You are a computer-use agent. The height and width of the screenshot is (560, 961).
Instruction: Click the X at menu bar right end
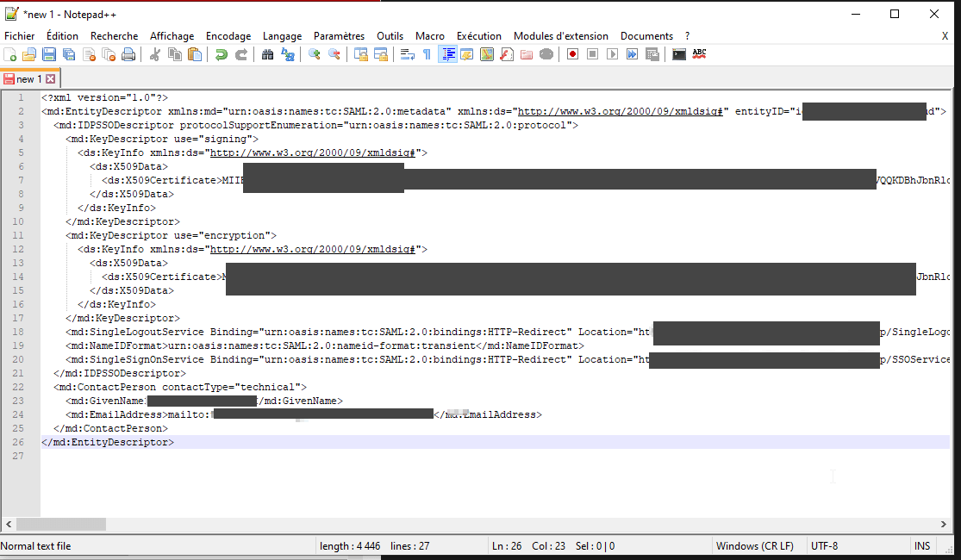coord(945,36)
